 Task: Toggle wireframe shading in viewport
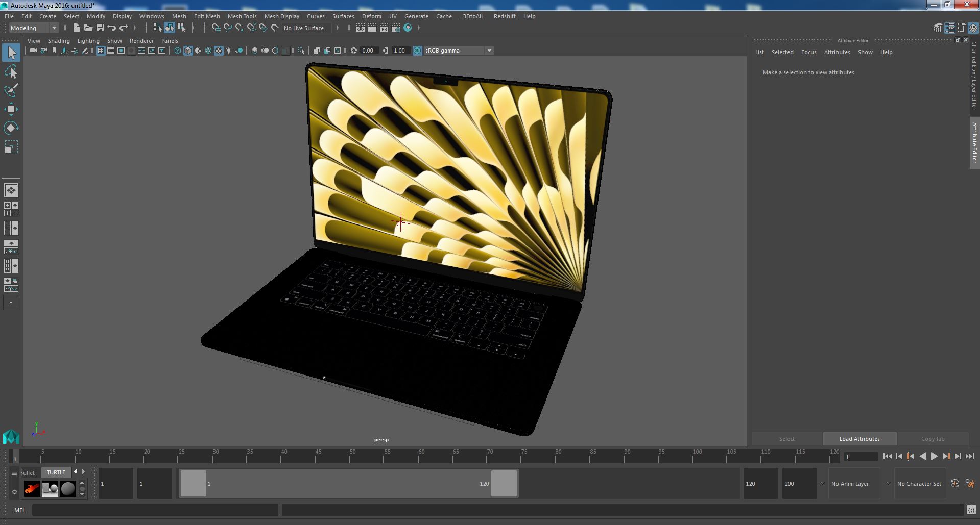[178, 51]
